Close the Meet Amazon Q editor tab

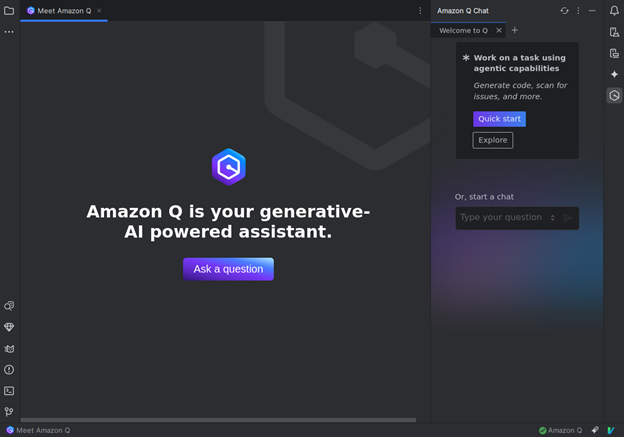pos(99,11)
